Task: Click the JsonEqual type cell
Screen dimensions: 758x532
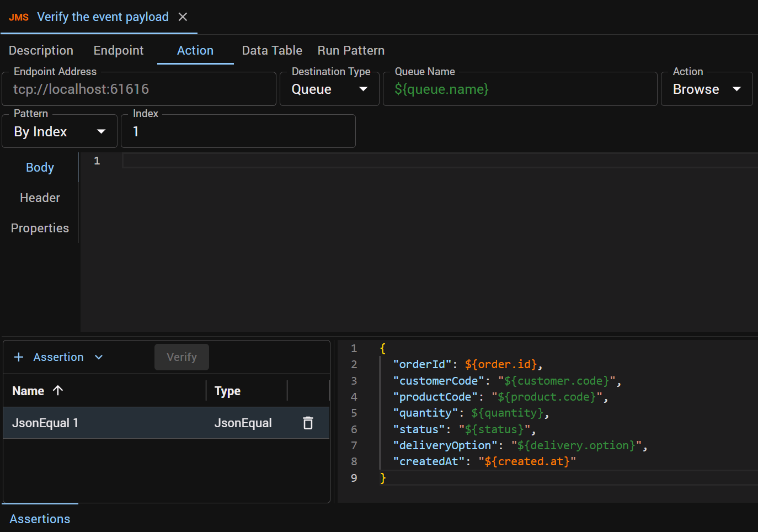Action: click(x=243, y=423)
